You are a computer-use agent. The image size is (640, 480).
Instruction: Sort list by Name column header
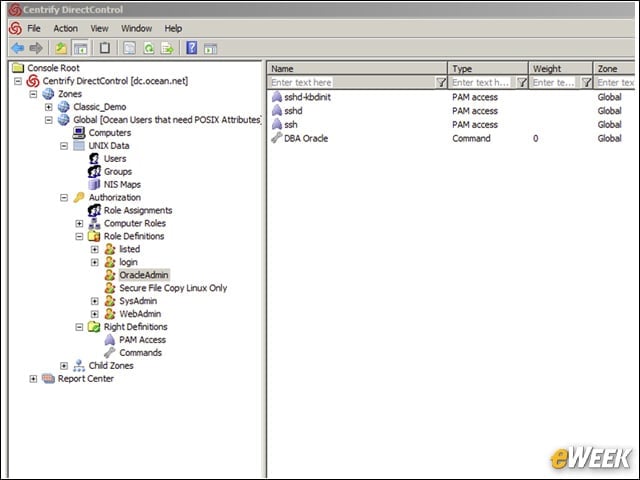coord(357,69)
